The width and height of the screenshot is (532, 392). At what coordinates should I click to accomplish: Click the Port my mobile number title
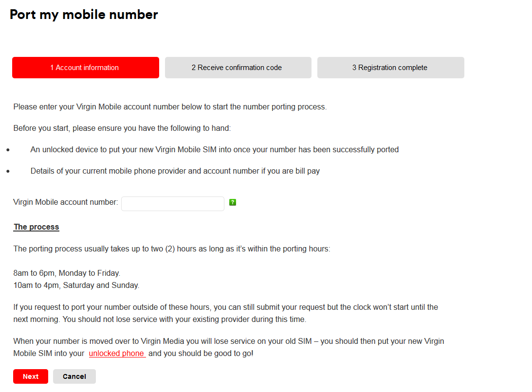84,15
